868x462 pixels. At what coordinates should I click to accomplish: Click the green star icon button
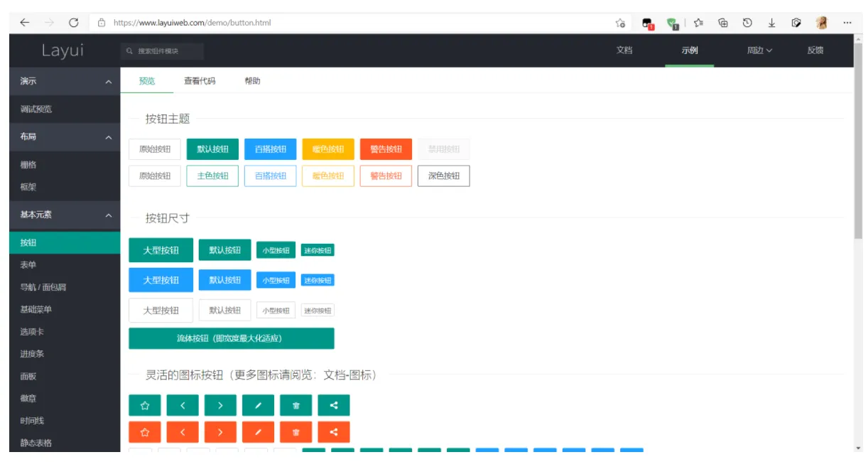(x=145, y=405)
